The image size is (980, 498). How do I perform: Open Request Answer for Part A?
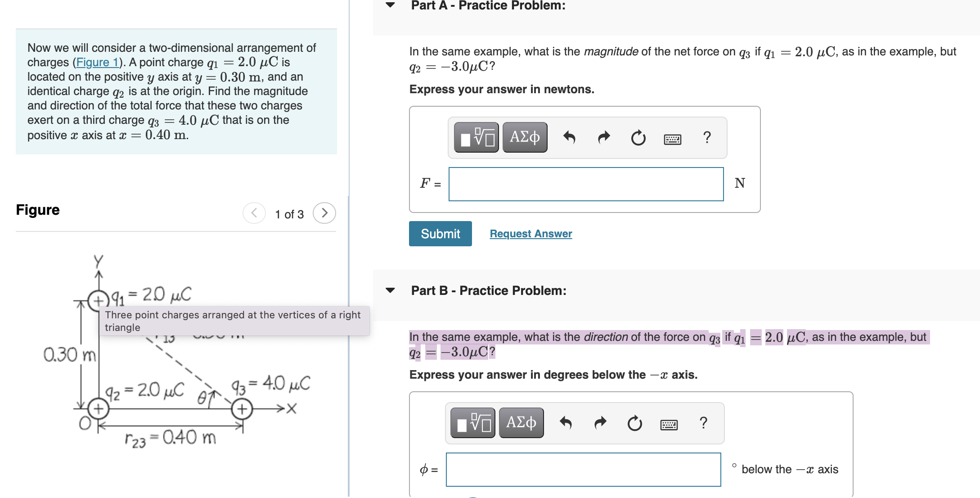530,233
